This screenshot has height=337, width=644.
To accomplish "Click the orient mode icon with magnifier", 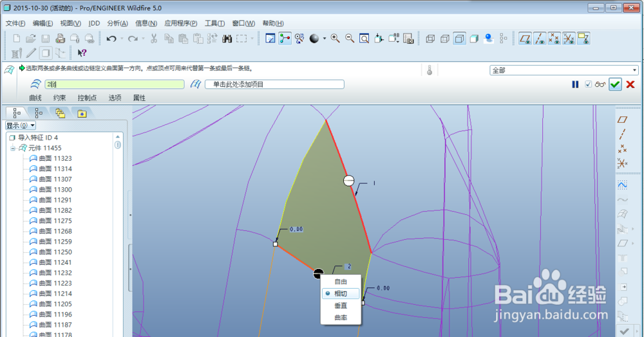I will 299,39.
